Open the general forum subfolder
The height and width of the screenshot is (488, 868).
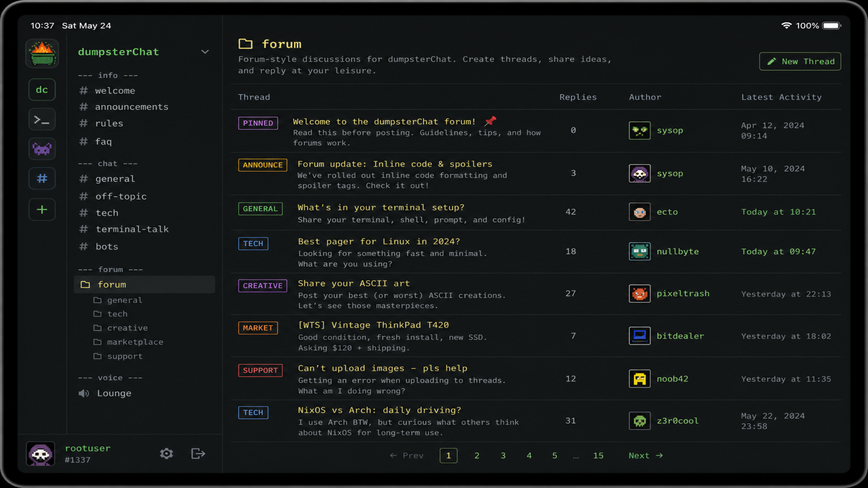[118, 300]
